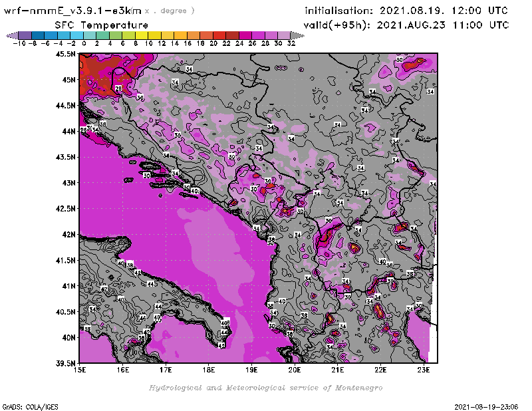
Task: Click the longitude label '22E'
Action: pyautogui.click(x=380, y=370)
